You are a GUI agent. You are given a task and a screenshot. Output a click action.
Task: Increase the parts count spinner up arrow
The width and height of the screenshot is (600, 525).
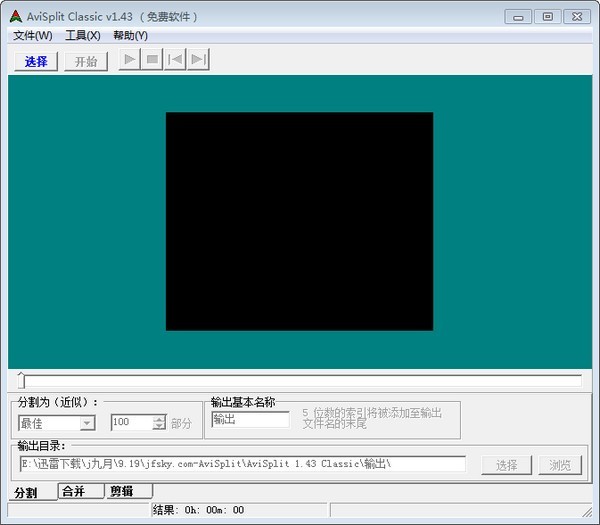pos(159,419)
